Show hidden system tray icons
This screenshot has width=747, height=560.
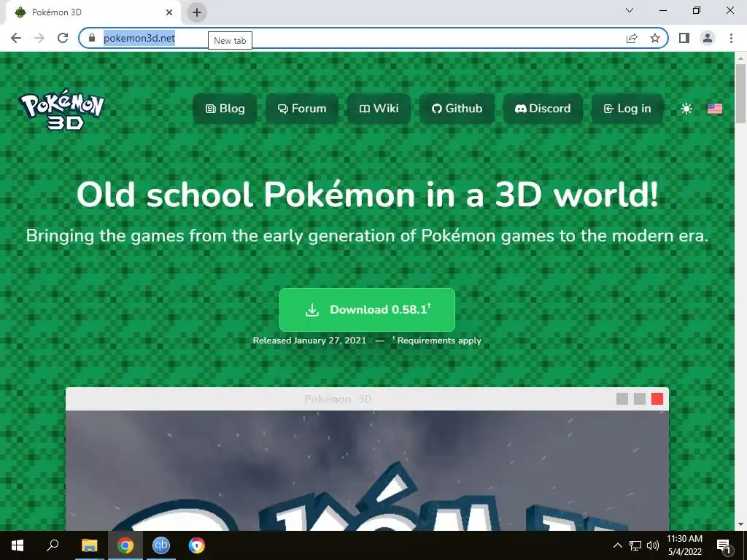[x=617, y=545]
